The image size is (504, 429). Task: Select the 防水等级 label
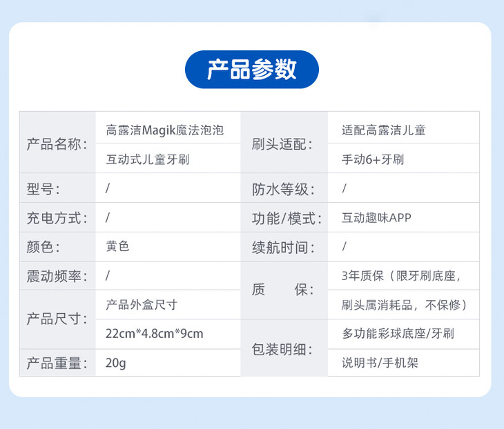pyautogui.click(x=282, y=188)
